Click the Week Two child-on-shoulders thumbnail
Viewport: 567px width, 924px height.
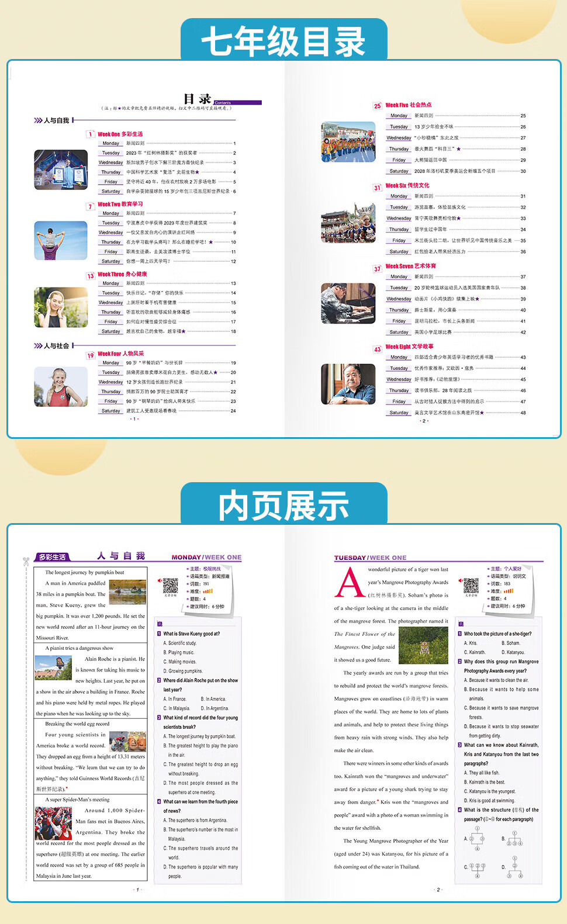click(x=61, y=240)
